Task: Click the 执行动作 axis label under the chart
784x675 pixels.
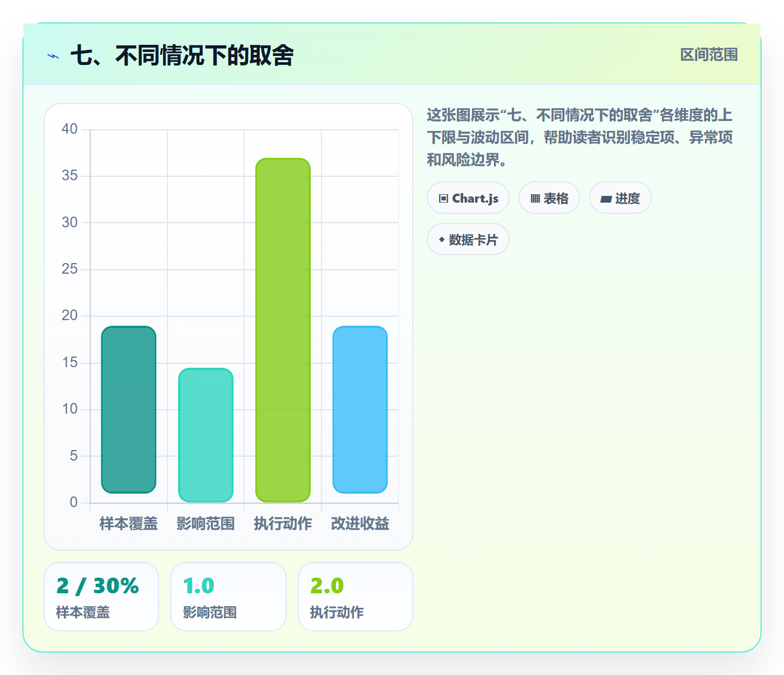Action: (283, 524)
